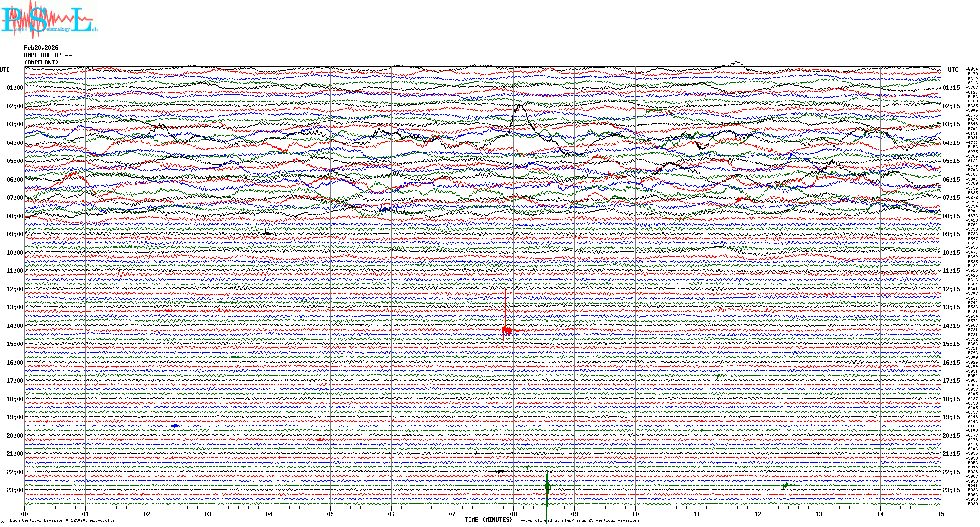
Task: Click the small red burst near minute 05 around 20:00
Action: [319, 439]
